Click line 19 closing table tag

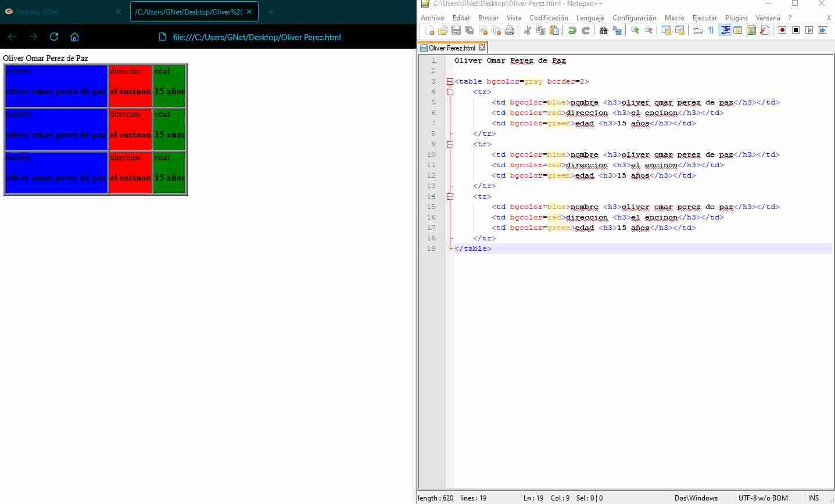473,249
